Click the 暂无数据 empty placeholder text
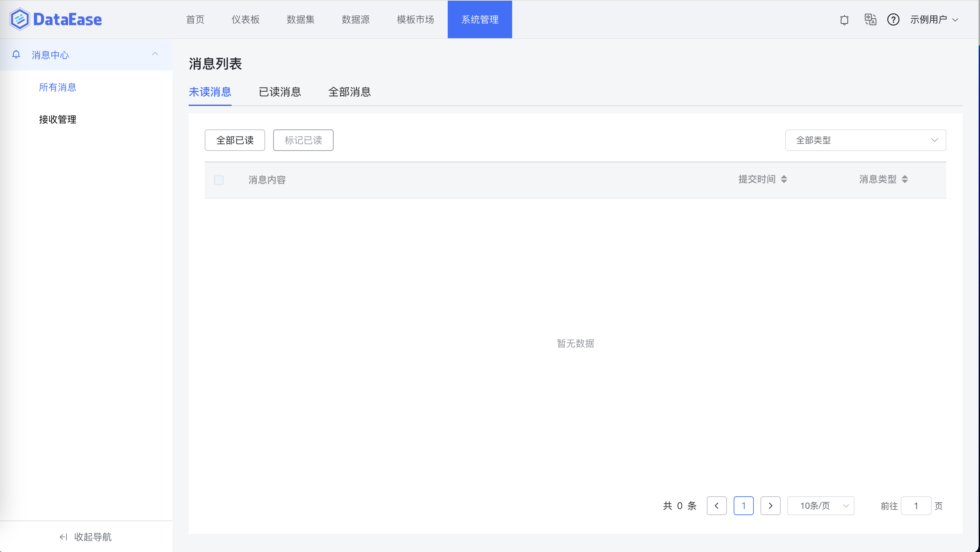980x552 pixels. coord(576,343)
